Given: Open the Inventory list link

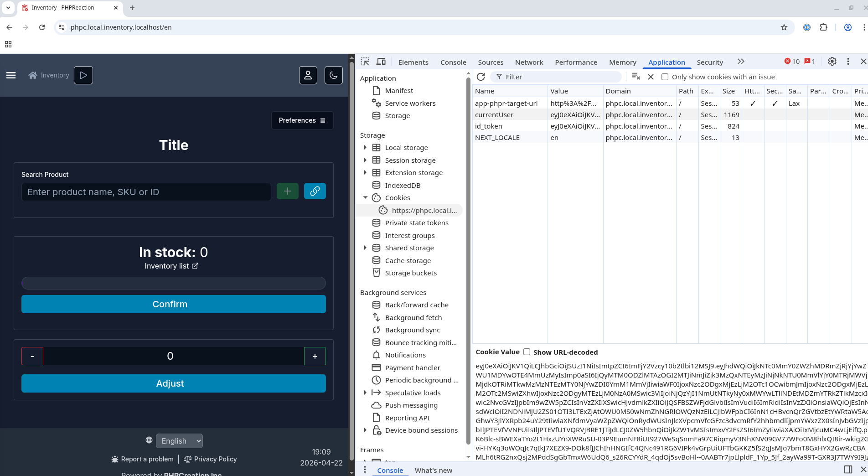Looking at the screenshot, I should click(171, 266).
